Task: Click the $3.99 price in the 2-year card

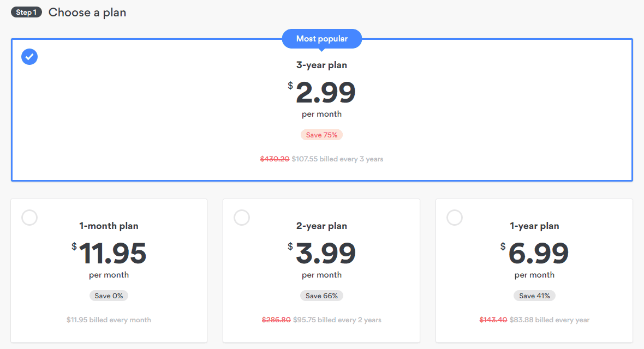Action: [321, 254]
